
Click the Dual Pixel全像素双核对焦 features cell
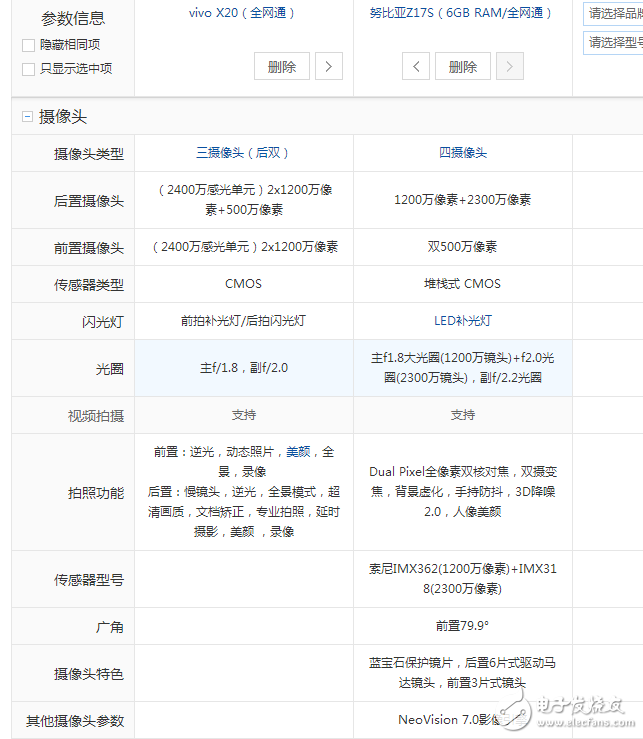pyautogui.click(x=462, y=492)
